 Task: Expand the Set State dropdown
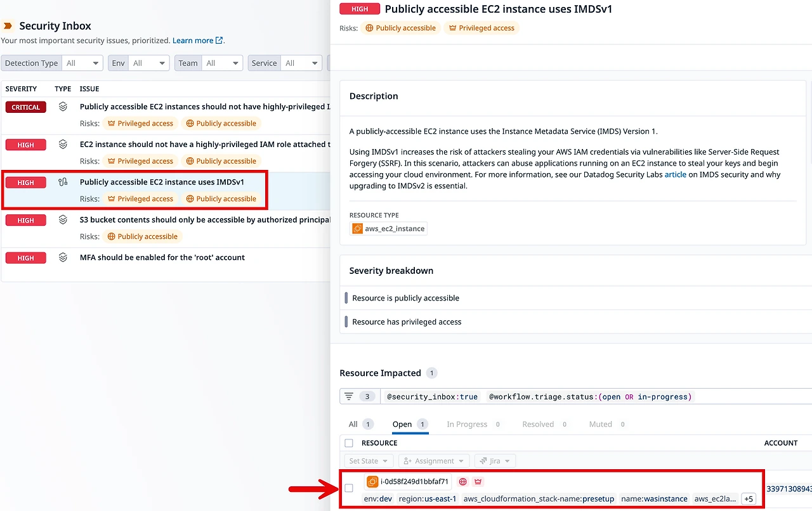368,461
